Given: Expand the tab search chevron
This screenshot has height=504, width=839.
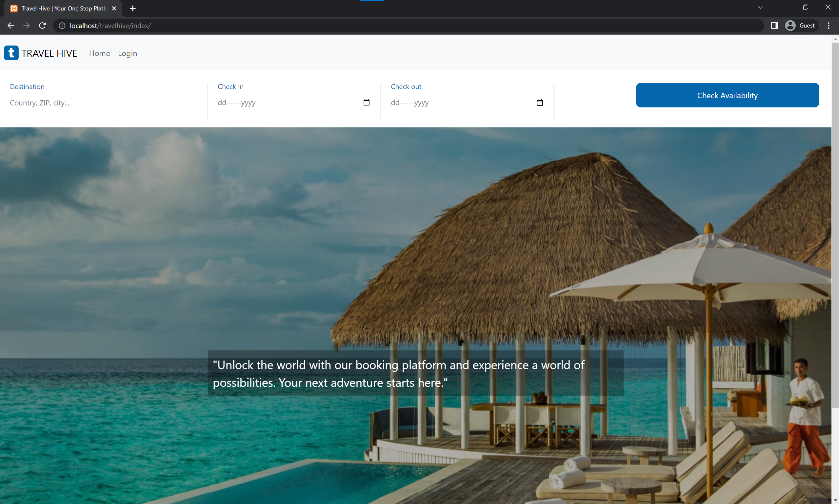Looking at the screenshot, I should (760, 8).
